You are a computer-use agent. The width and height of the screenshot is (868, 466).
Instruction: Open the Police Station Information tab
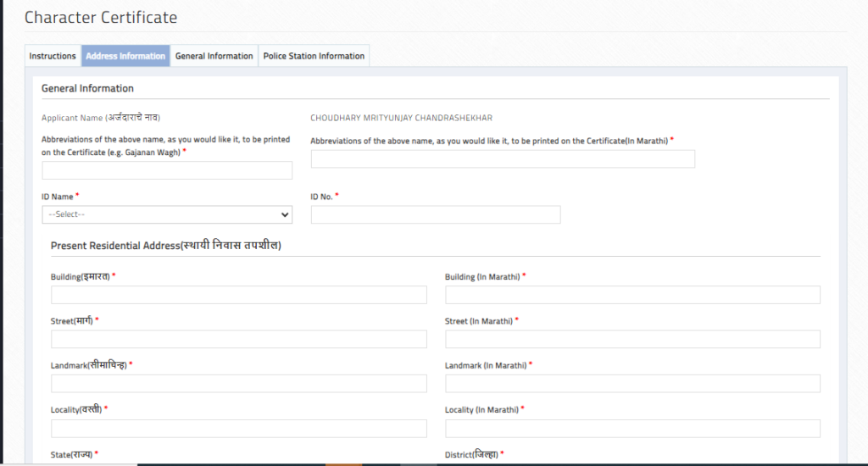pyautogui.click(x=314, y=56)
